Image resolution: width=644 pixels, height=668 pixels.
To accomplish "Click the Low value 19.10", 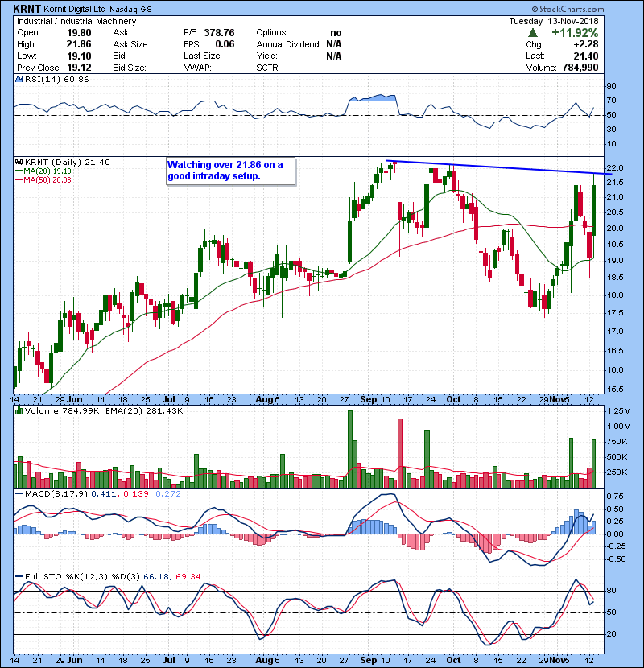I will [x=79, y=56].
